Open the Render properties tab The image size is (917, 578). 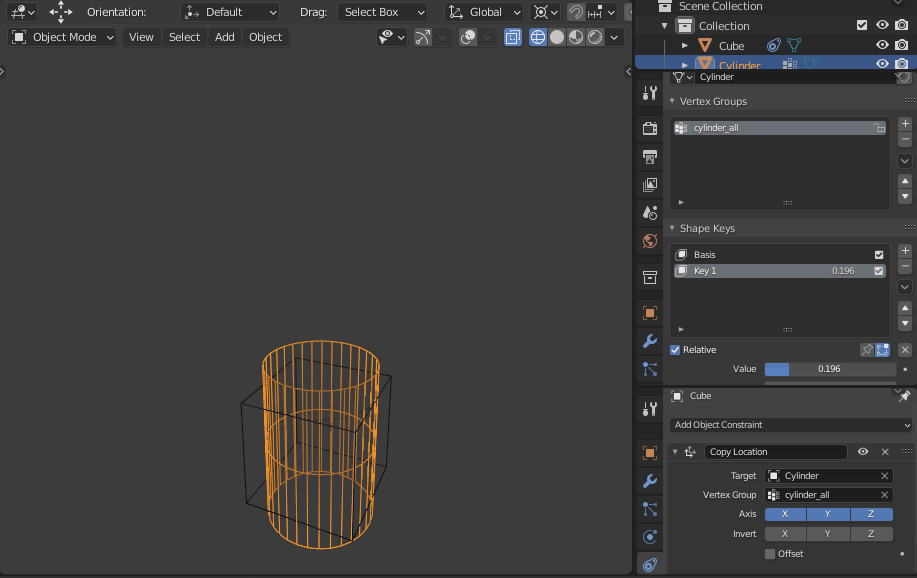[x=649, y=128]
